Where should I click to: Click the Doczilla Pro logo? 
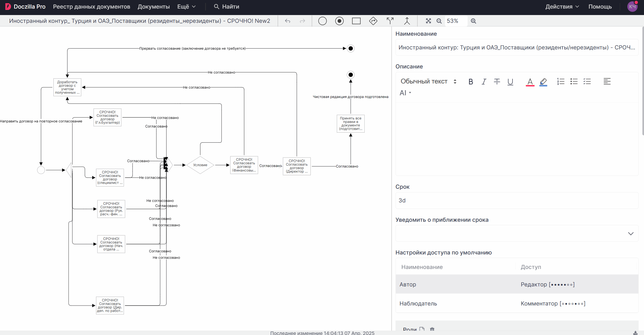(x=25, y=7)
